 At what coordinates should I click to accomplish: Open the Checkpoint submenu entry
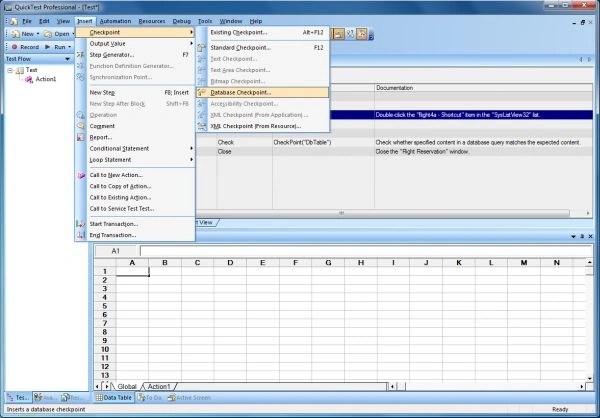coord(135,33)
